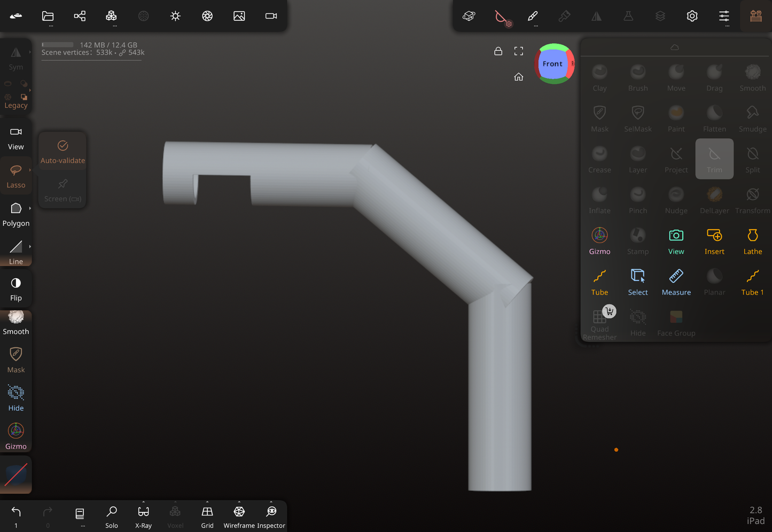This screenshot has height=532, width=772.
Task: Select the Trim tool
Action: [714, 159]
